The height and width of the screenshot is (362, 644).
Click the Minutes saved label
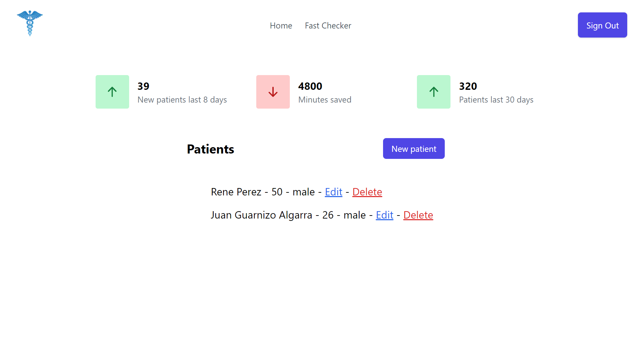tap(325, 100)
